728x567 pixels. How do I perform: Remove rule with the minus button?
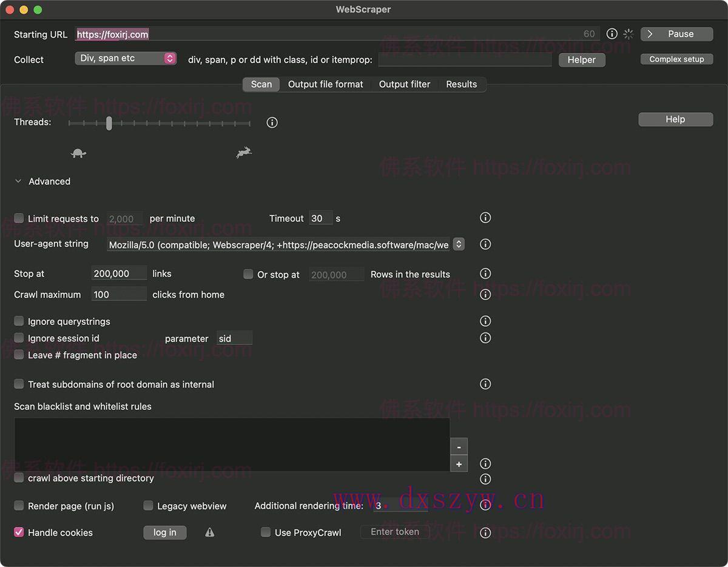point(459,447)
